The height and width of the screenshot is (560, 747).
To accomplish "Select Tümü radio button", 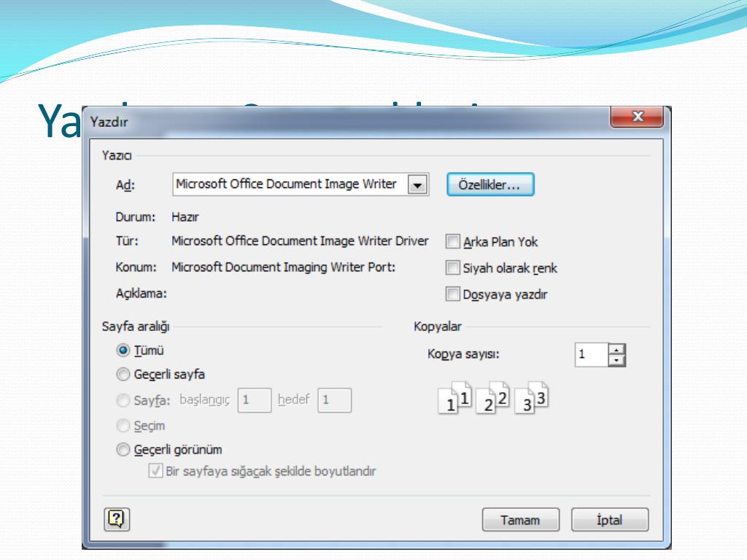I will click(123, 351).
